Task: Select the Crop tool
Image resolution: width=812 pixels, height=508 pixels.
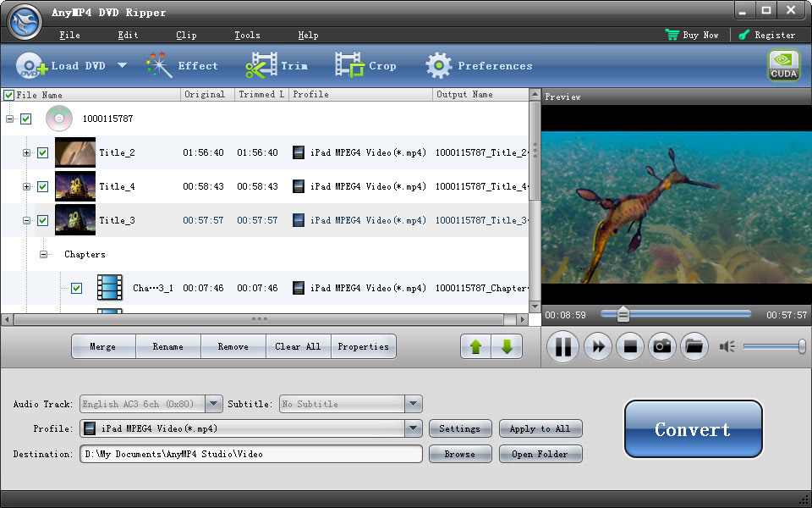Action: pyautogui.click(x=349, y=66)
